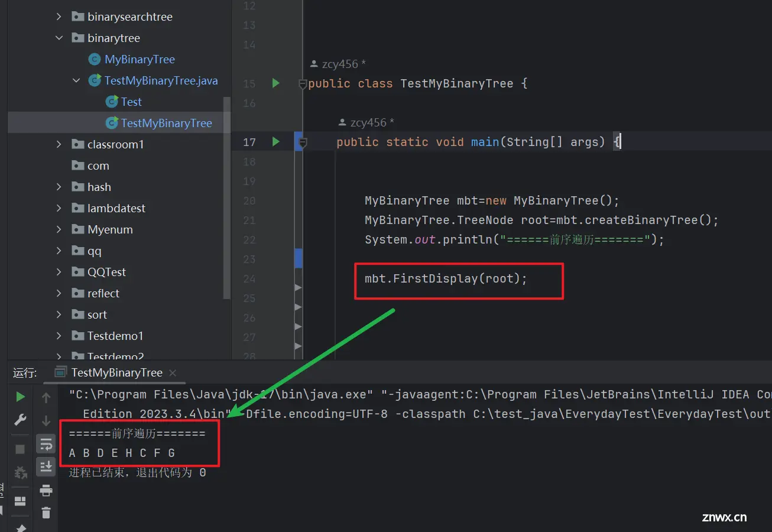The image size is (772, 532).
Task: Expand the reflect folder
Action: click(x=59, y=293)
